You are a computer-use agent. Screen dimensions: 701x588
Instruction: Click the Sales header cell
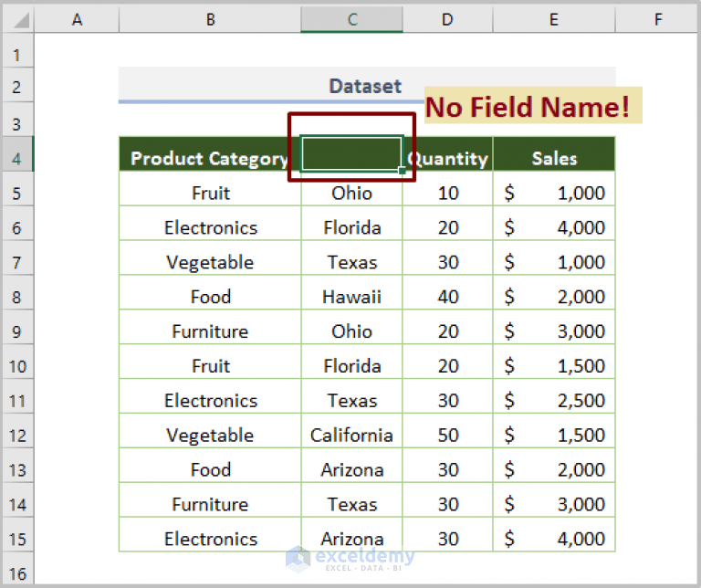(x=554, y=154)
